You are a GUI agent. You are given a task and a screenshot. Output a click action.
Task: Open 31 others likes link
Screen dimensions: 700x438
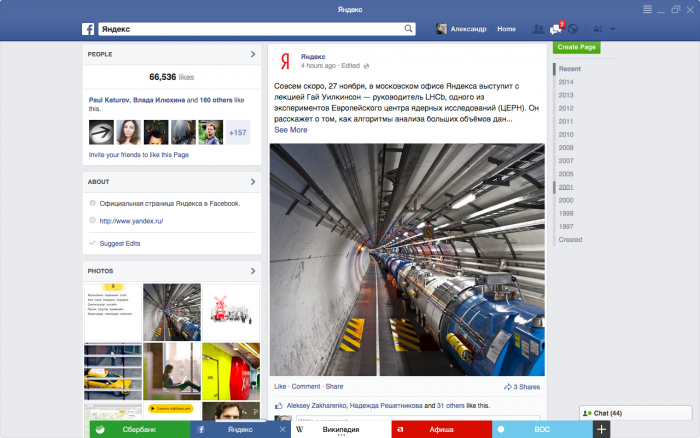click(450, 406)
